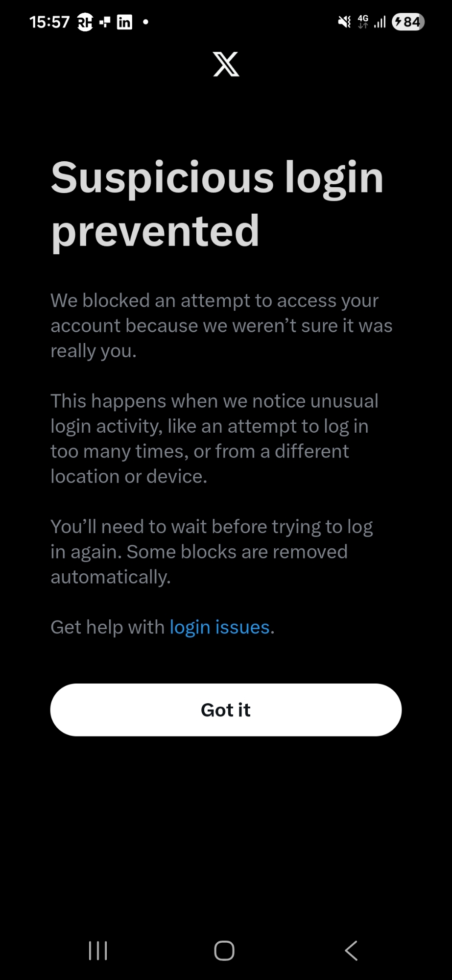Viewport: 452px width, 980px height.
Task: Go back using the navigation bar arrow
Action: pyautogui.click(x=351, y=951)
